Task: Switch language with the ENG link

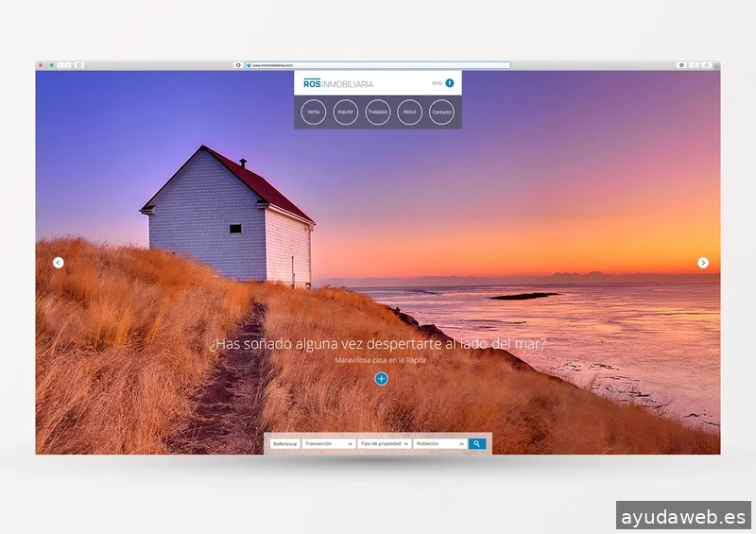Action: point(437,83)
